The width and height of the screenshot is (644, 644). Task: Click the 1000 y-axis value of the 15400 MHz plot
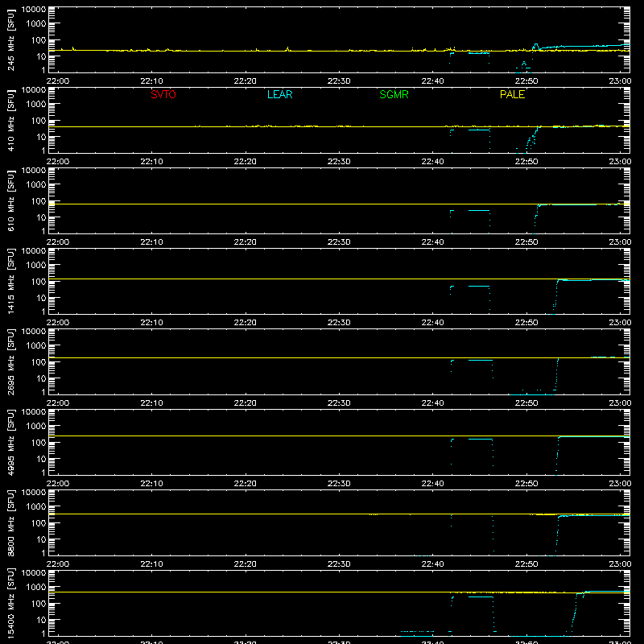36,587
